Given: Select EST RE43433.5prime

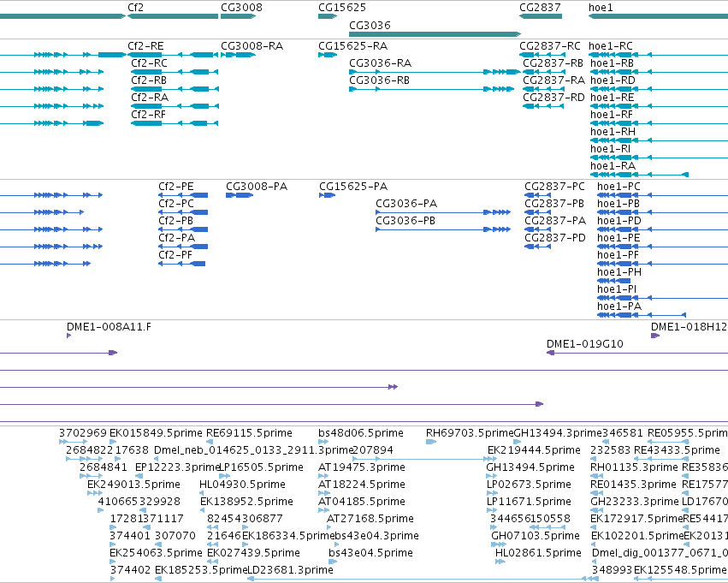Looking at the screenshot, I should [677, 450].
